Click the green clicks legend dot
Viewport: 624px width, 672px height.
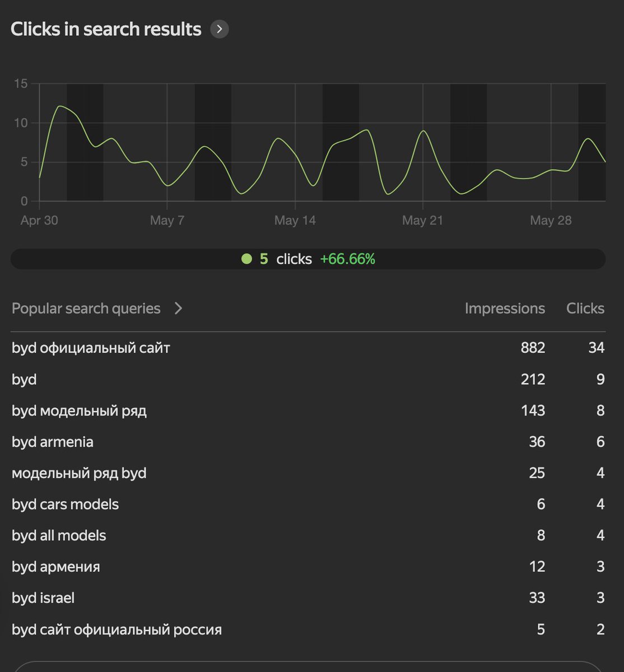[246, 259]
